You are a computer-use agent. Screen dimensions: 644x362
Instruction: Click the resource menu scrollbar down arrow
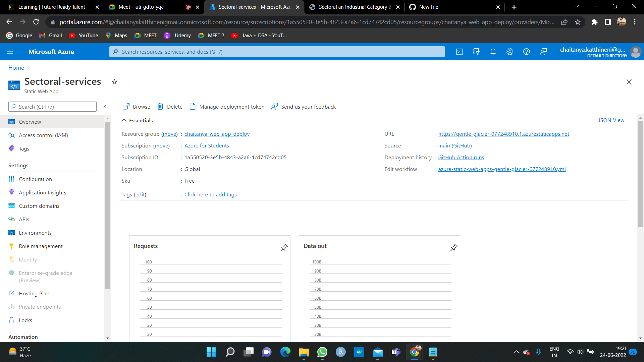(x=107, y=338)
